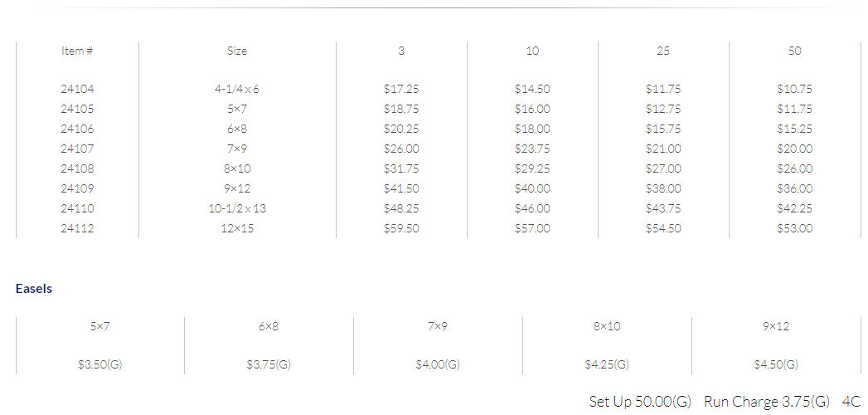Click item number 24104
Viewport: 868px width, 415px height.
coord(77,89)
